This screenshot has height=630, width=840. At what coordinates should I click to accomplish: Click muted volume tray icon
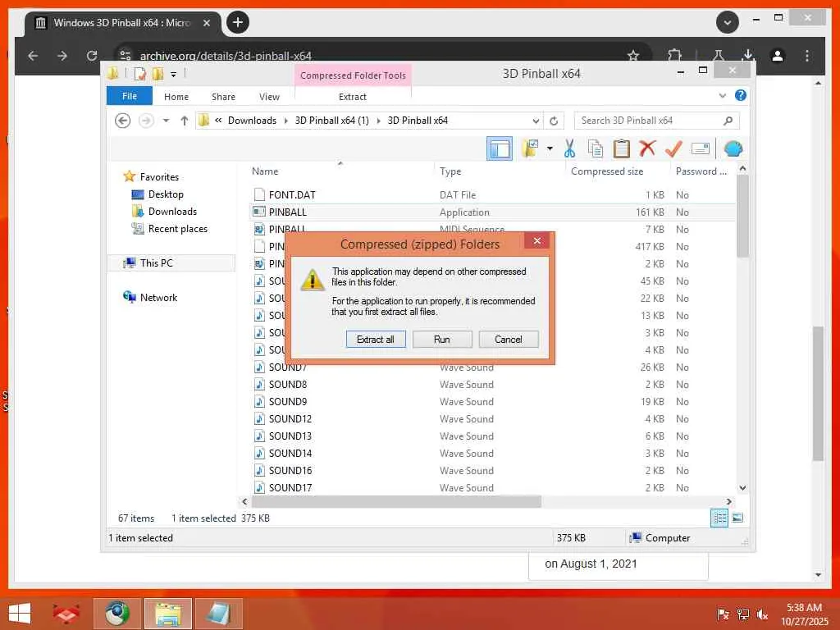762,614
